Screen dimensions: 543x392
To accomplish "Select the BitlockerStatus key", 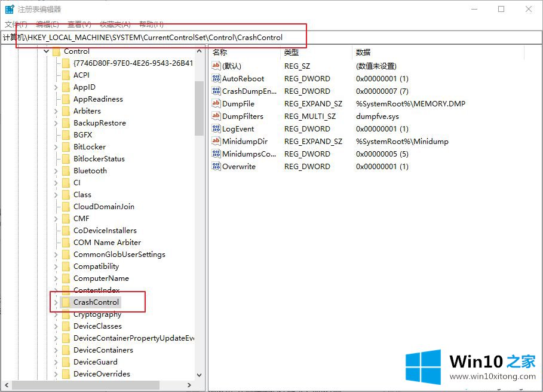I will (x=99, y=159).
